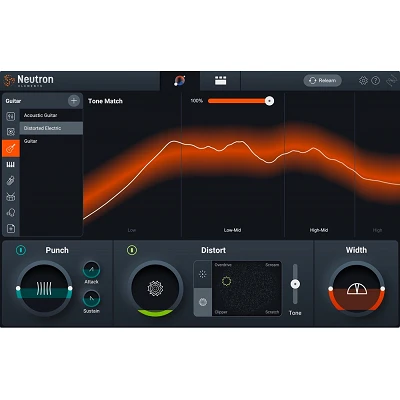Toggle the Distort module power button
This screenshot has width=400, height=400.
coord(132,250)
